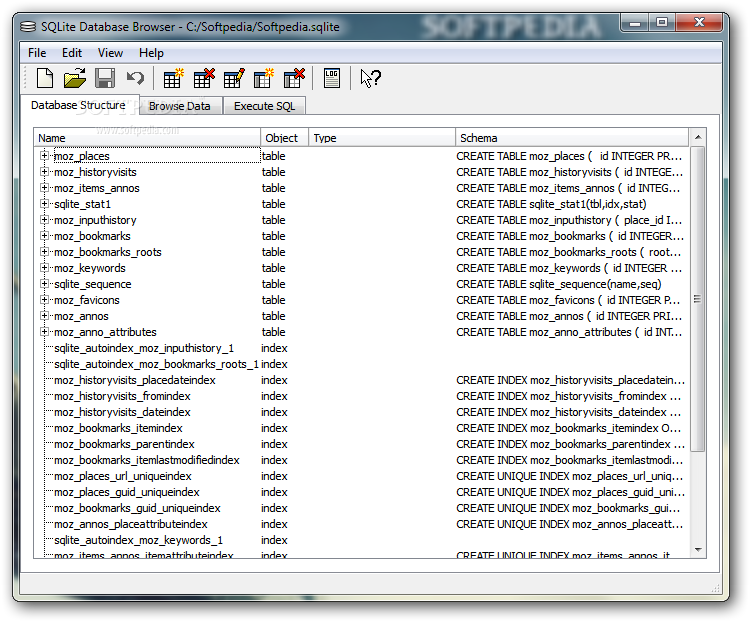The width and height of the screenshot is (750, 622).
Task: Expand the moz_items_annos table node
Action: [44, 188]
